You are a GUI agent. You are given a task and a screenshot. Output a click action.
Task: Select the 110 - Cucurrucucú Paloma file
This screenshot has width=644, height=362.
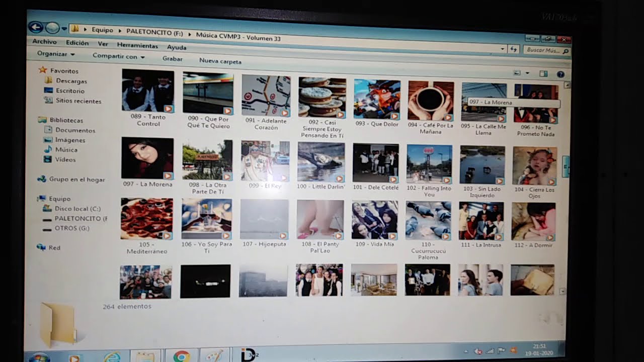coord(428,231)
